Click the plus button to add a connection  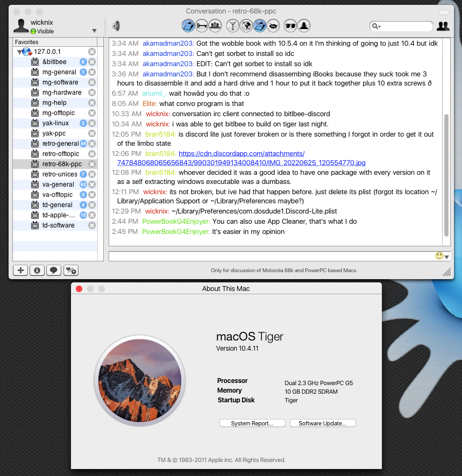coord(20,270)
